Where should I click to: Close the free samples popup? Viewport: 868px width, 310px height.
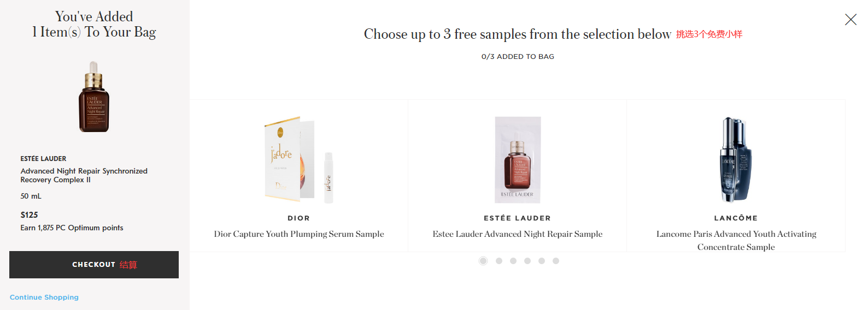(850, 20)
